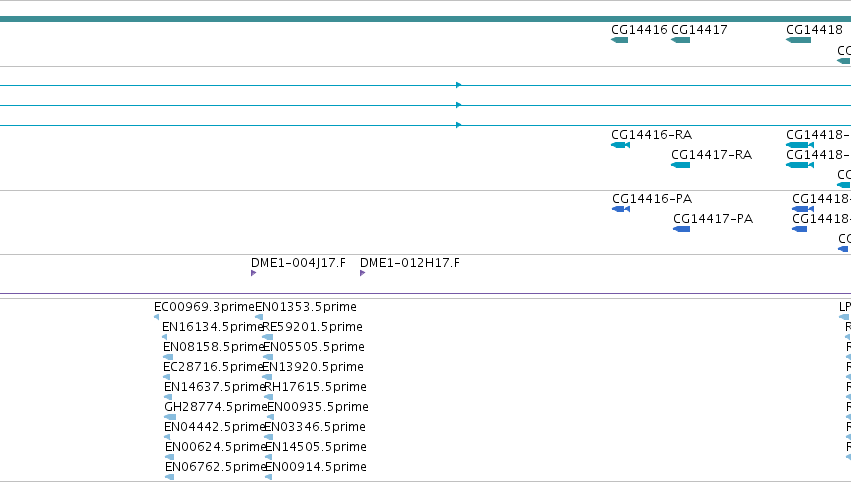The image size is (851, 482).
Task: Click the GH28774.5prime EST arrow glyph
Action: pos(170,417)
